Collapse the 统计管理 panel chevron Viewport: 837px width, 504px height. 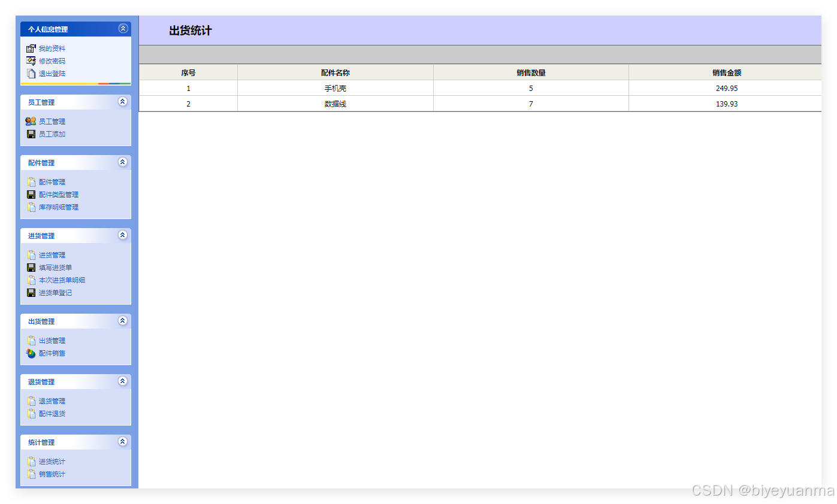pos(123,442)
